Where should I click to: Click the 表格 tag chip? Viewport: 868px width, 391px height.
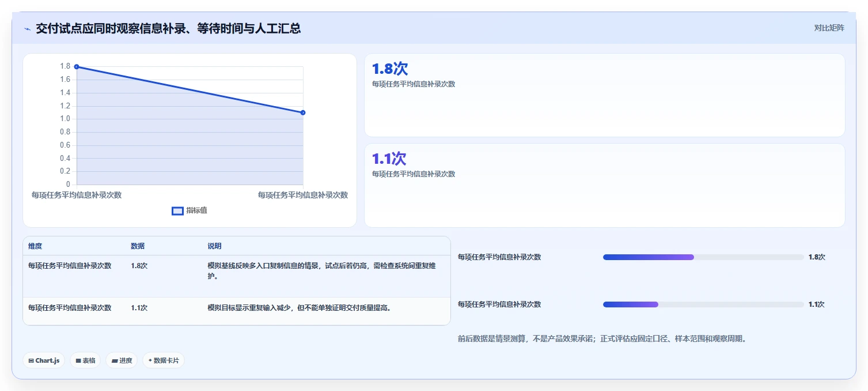86,360
